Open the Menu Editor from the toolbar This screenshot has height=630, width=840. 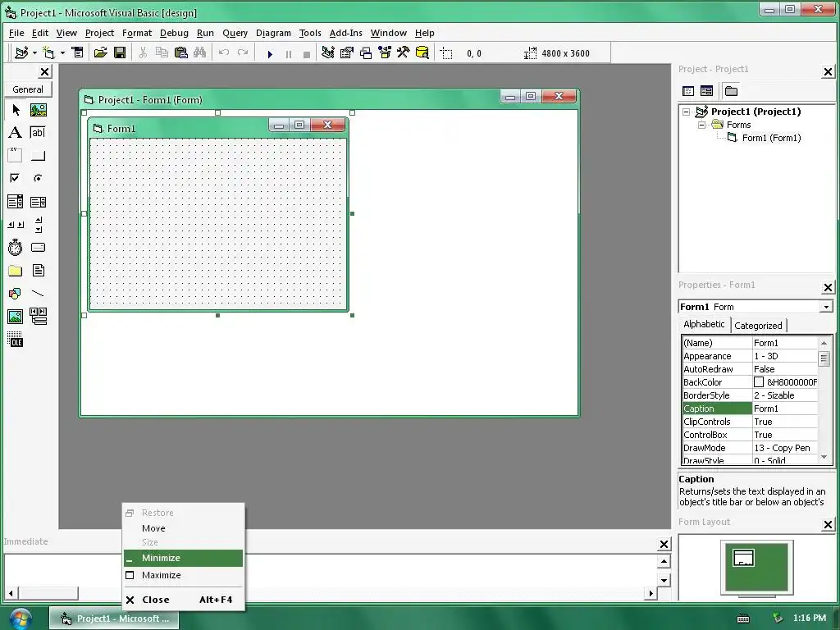[78, 52]
